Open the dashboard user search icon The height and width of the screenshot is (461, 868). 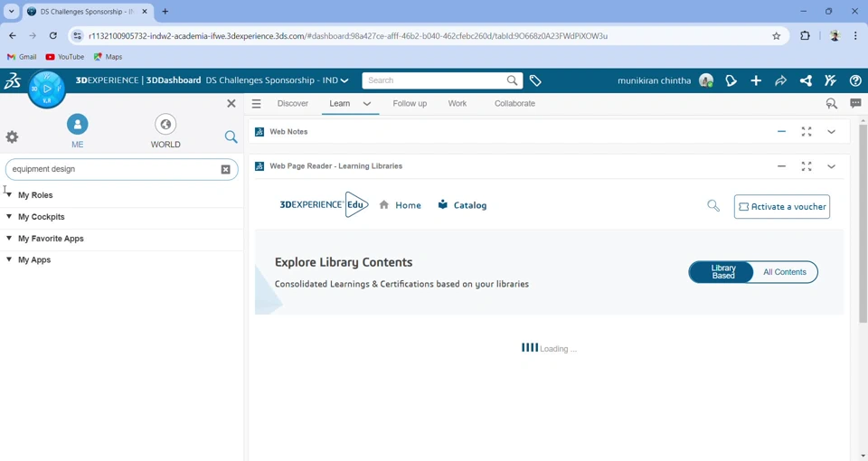click(832, 103)
